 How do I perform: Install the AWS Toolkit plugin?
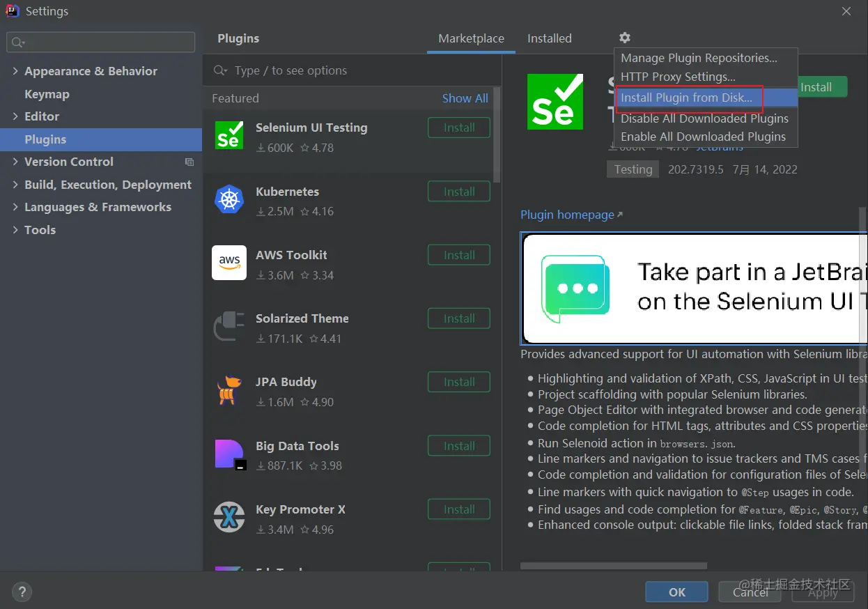[x=459, y=255]
